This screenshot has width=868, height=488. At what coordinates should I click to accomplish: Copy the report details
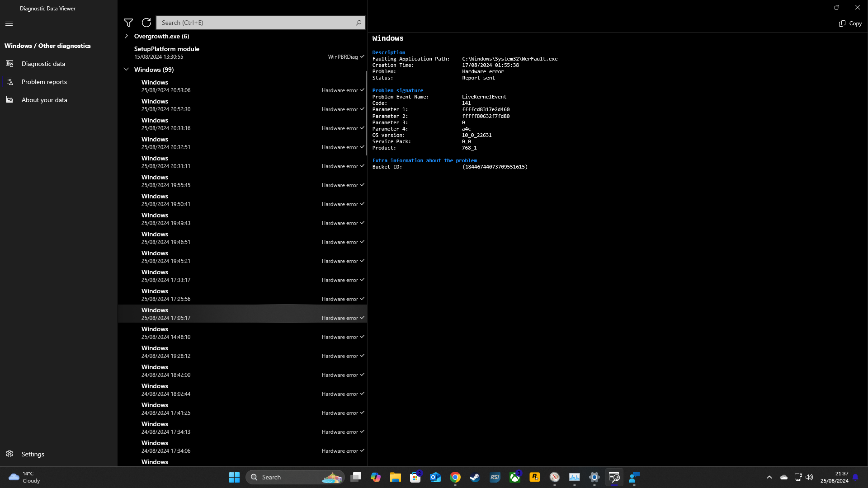(850, 23)
